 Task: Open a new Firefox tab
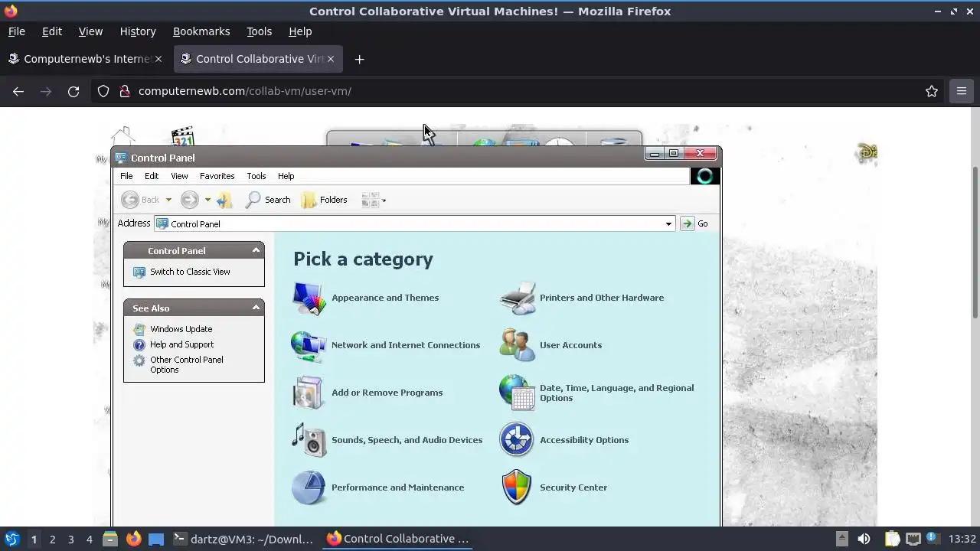pyautogui.click(x=359, y=59)
